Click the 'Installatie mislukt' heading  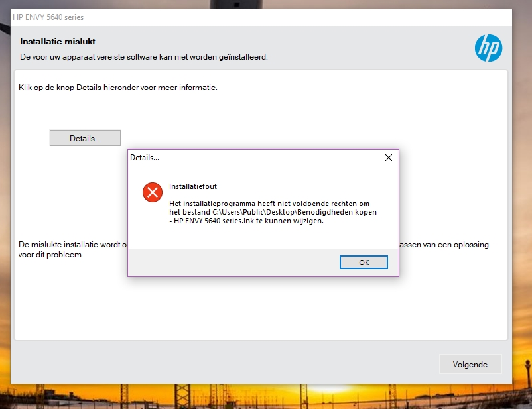coord(58,42)
